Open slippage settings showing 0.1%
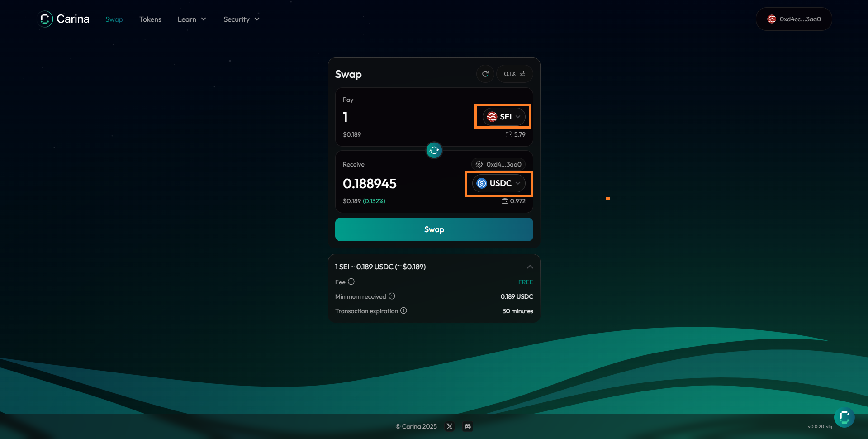The height and width of the screenshot is (439, 868). 514,74
